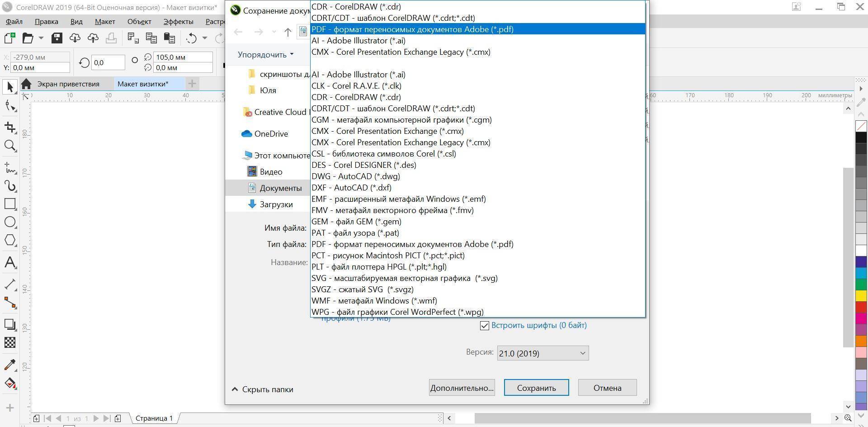Click the cloud download icon

[75, 38]
